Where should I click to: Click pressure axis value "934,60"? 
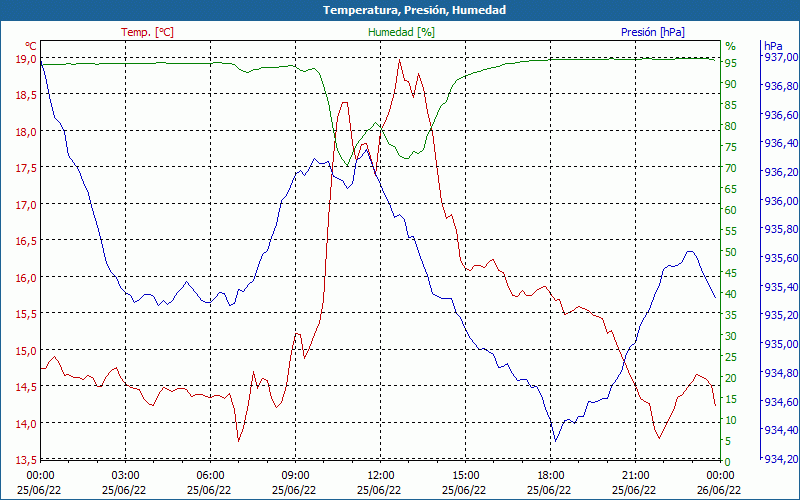781,402
